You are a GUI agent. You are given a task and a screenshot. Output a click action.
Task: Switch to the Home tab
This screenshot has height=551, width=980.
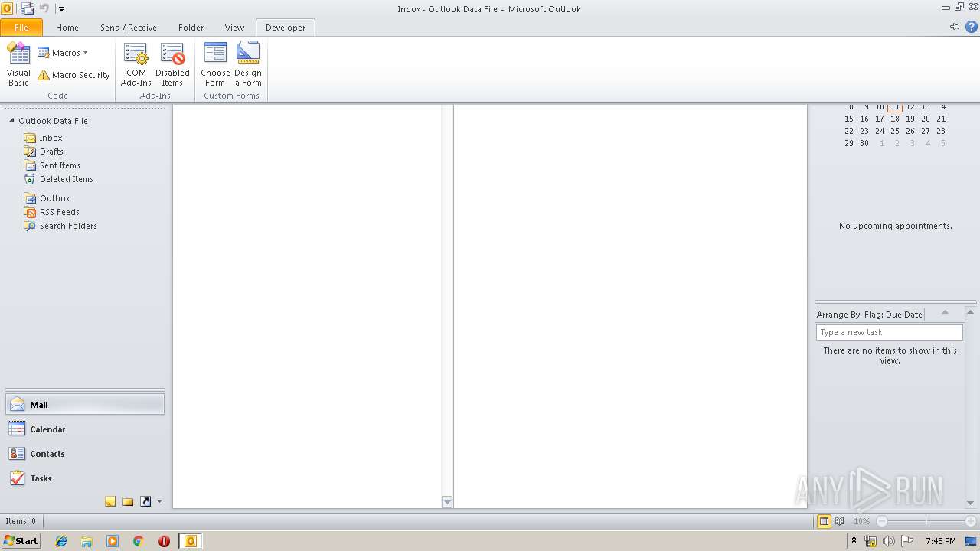pyautogui.click(x=67, y=28)
